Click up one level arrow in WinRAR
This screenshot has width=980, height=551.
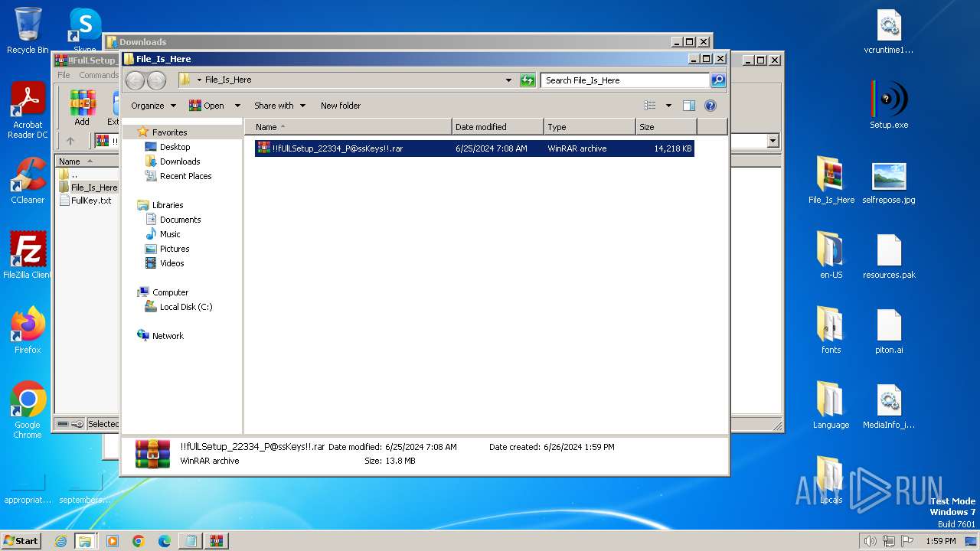70,141
